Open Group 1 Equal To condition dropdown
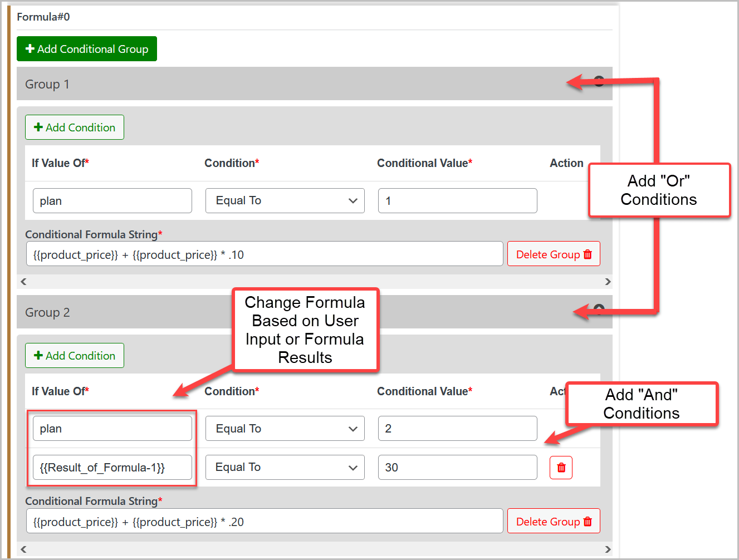Screen dimensions: 739x560 285,201
